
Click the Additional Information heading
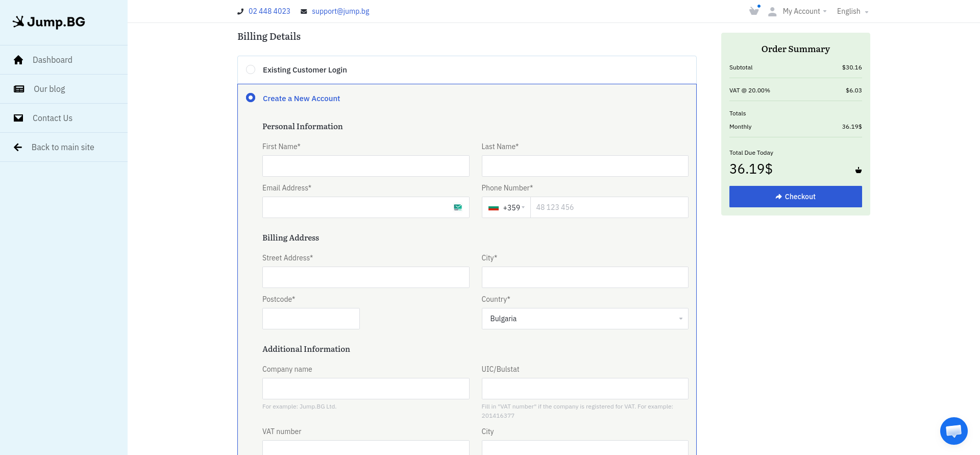[x=306, y=349]
